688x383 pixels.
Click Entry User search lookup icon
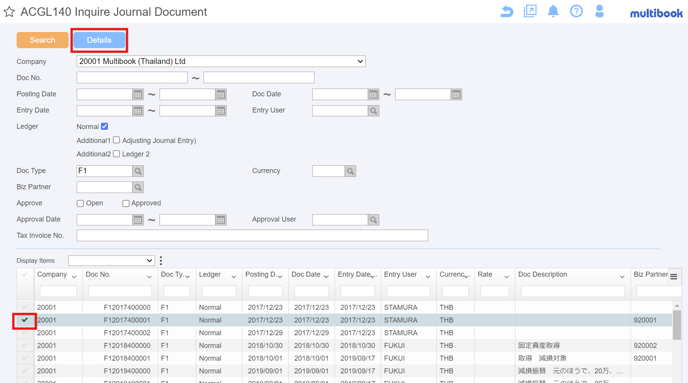pyautogui.click(x=373, y=111)
